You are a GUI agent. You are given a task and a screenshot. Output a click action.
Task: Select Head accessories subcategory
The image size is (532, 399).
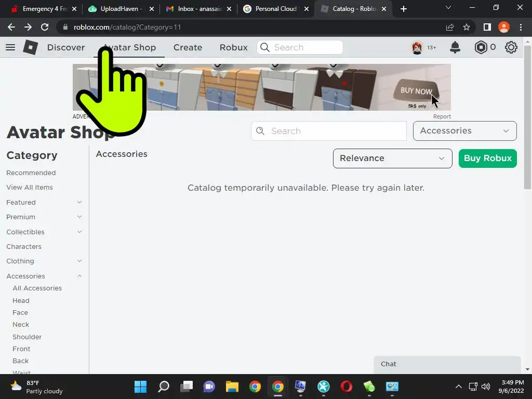pyautogui.click(x=21, y=301)
